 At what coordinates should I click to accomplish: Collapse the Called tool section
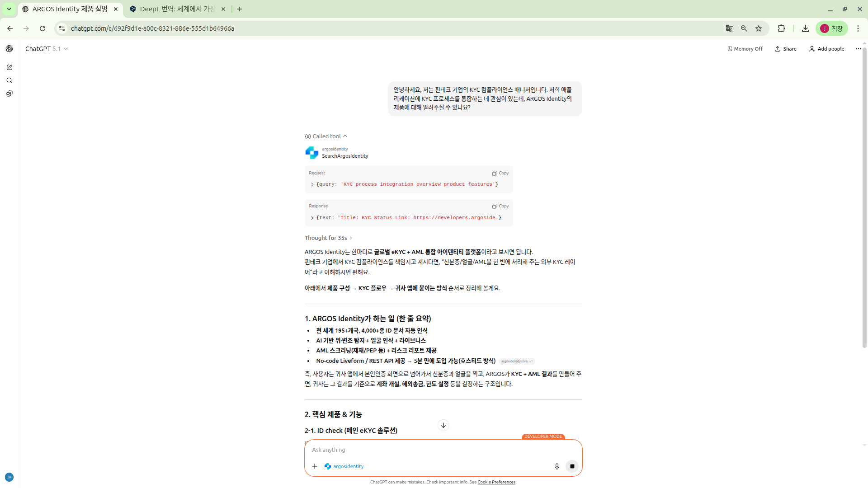point(345,136)
